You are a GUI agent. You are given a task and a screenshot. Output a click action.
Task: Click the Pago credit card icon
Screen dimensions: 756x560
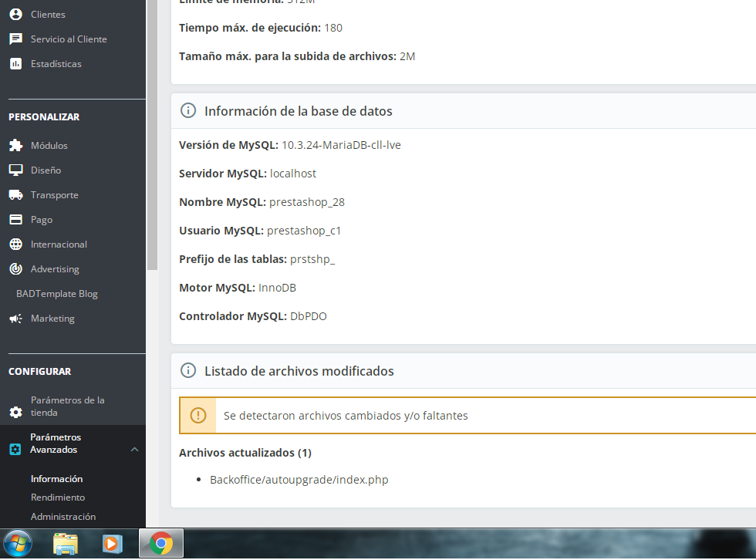(x=16, y=220)
